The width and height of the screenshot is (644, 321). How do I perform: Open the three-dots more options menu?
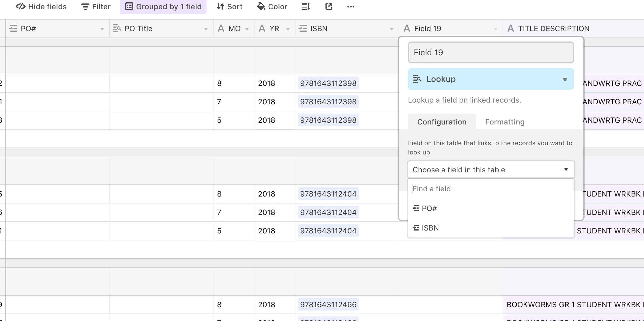click(351, 7)
